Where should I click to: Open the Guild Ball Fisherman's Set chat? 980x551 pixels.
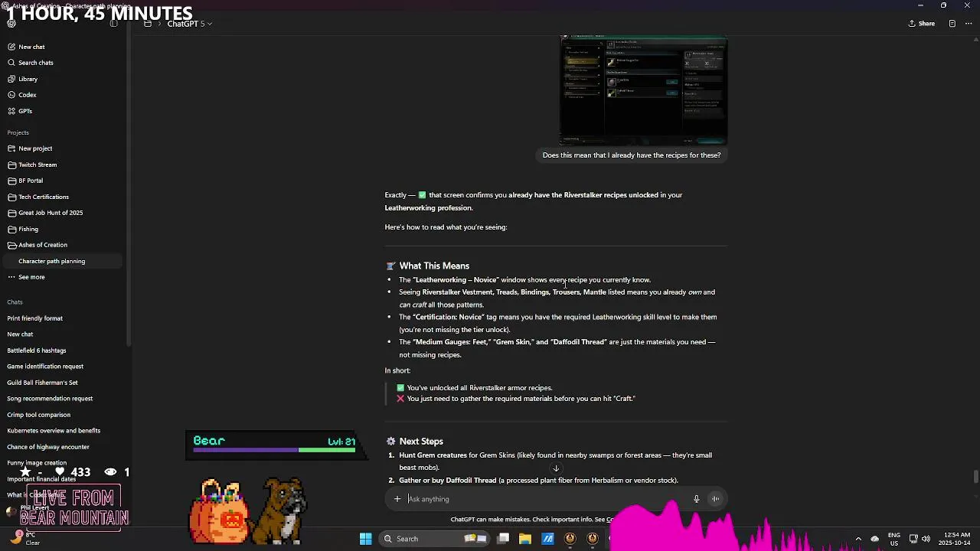pos(42,383)
